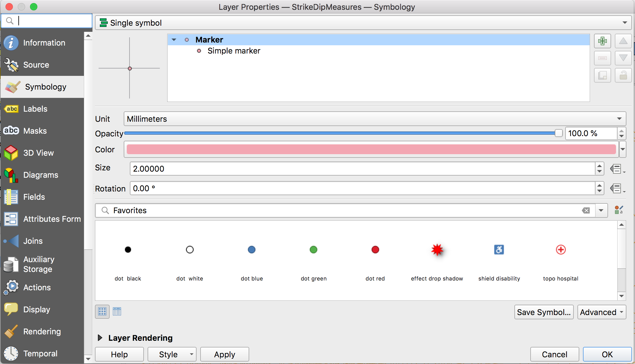Open the style manager icon beside Favorites
Screen dimensions: 635x364
(x=618, y=210)
